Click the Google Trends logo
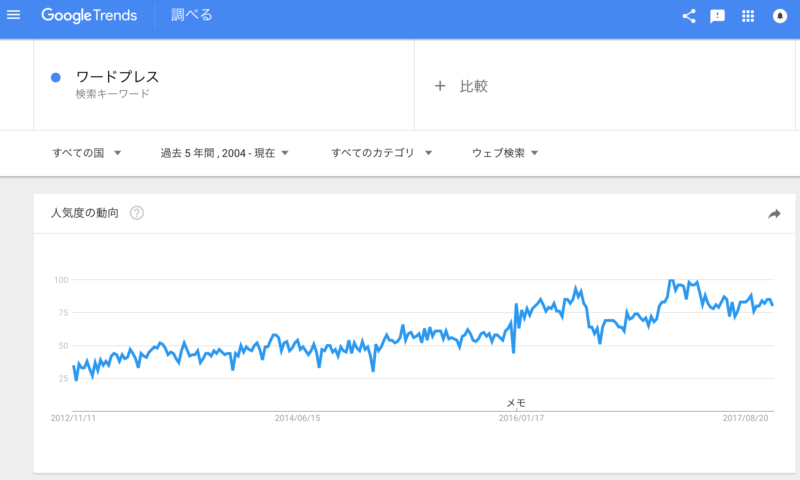The height and width of the screenshot is (480, 800). pyautogui.click(x=89, y=16)
